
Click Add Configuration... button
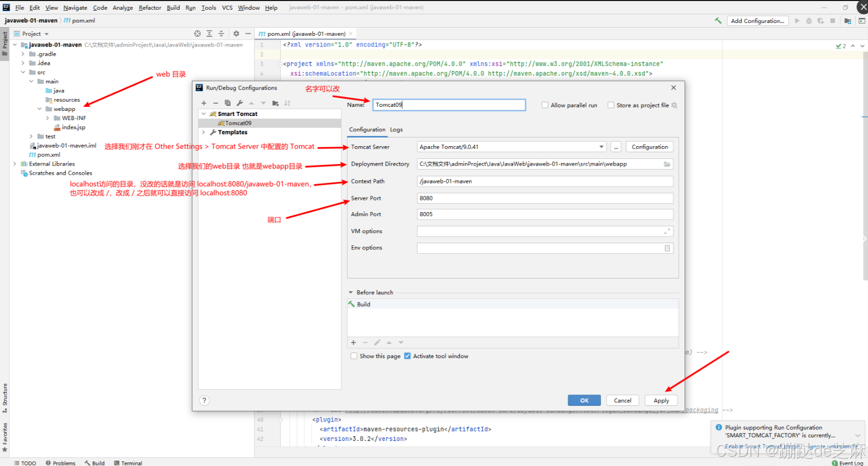[758, 21]
